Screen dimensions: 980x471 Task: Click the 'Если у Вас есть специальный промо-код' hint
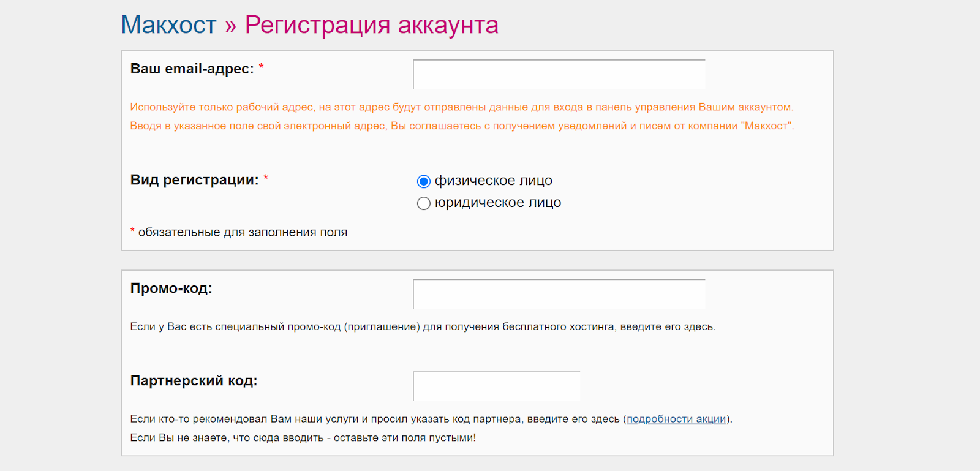click(423, 327)
